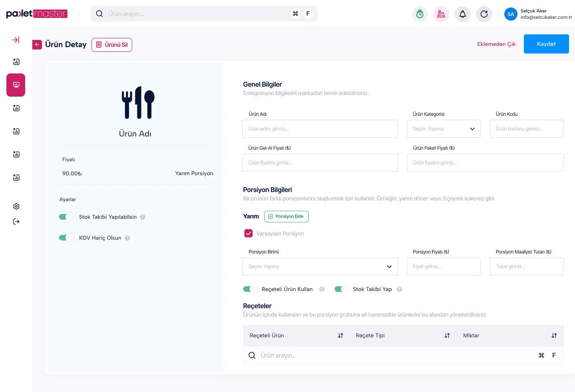Open Porsiyon Birimi dropdown
This screenshot has height=392, width=575.
tap(320, 267)
